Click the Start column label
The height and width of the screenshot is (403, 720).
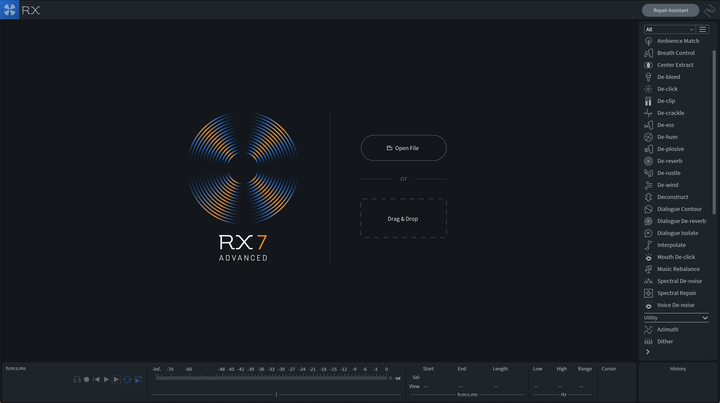(x=428, y=369)
